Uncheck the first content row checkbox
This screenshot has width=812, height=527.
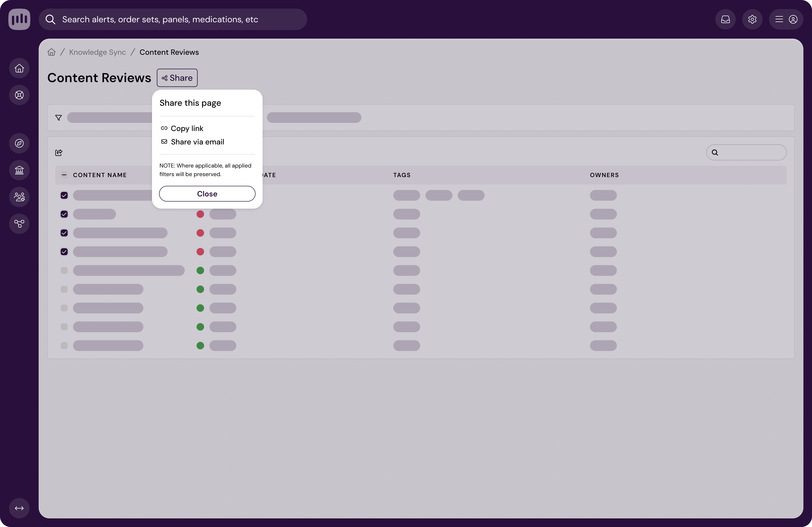click(64, 195)
